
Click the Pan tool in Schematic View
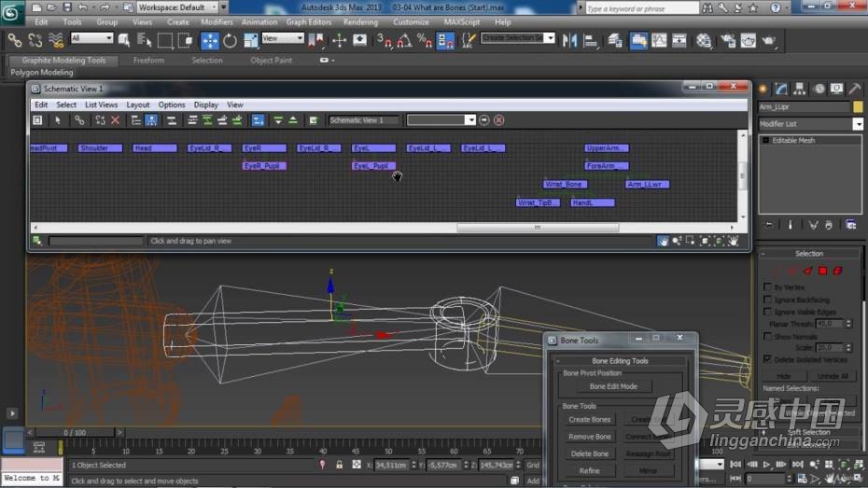pos(663,241)
